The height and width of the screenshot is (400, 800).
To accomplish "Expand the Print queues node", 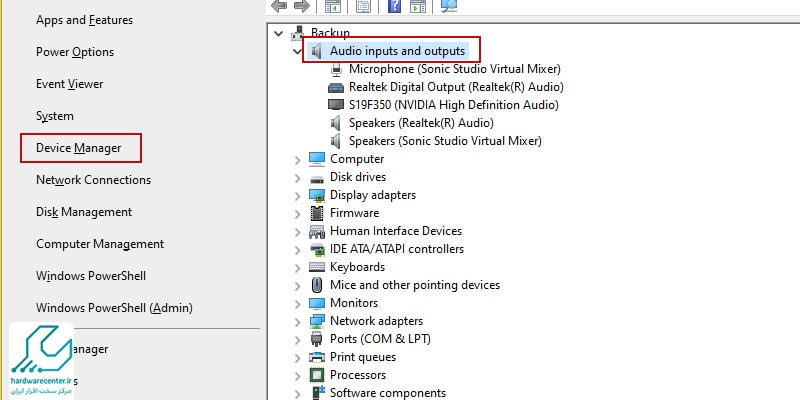I will 297,358.
